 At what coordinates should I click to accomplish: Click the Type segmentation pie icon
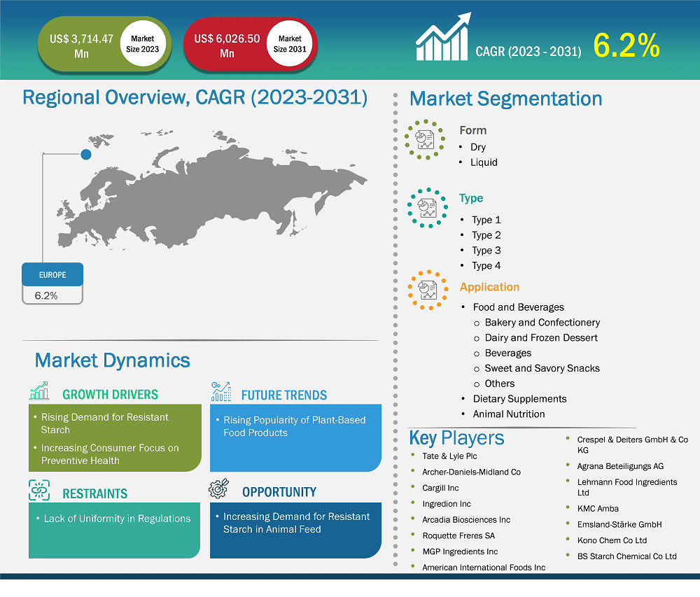pyautogui.click(x=427, y=207)
